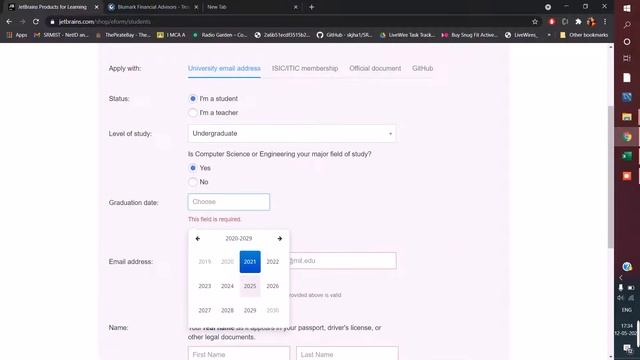Pick 2026 as graduation year

273,286
